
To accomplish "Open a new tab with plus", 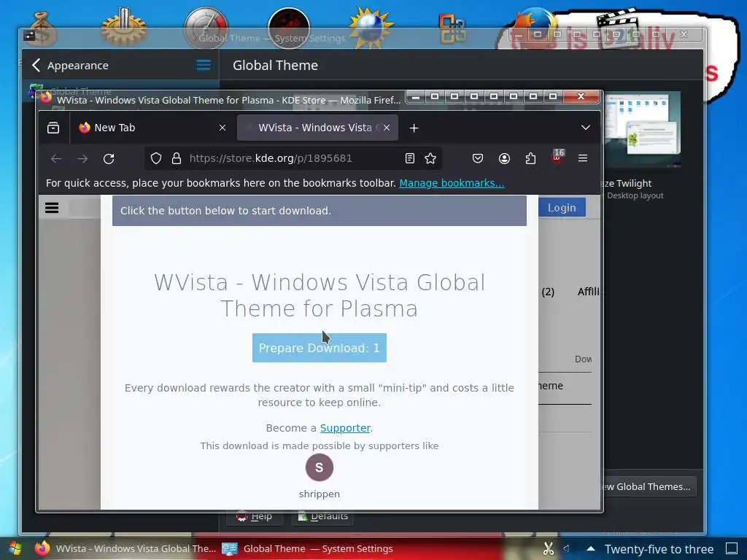I will click(414, 128).
